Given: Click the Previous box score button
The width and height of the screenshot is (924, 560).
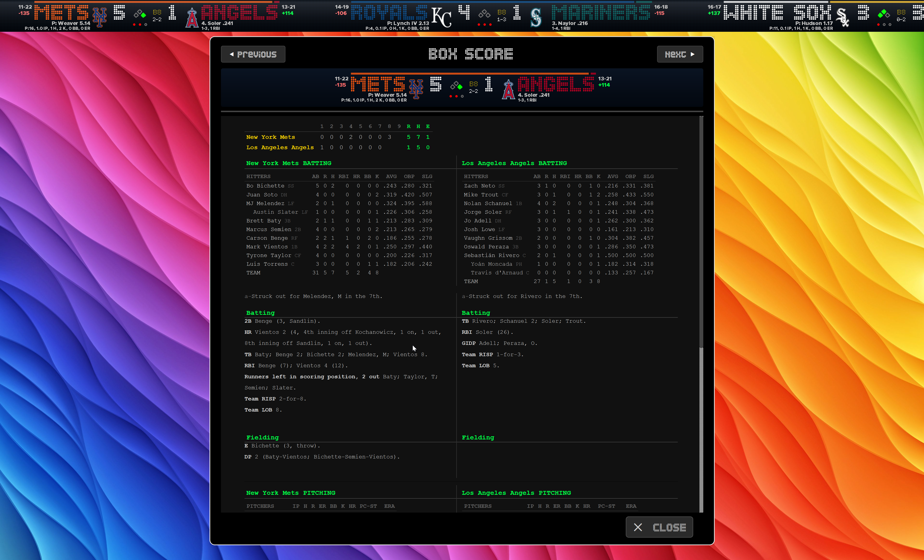Looking at the screenshot, I should tap(253, 54).
